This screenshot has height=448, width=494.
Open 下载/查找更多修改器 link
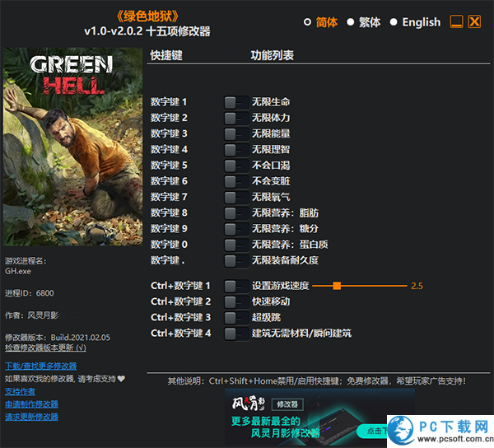pyautogui.click(x=40, y=366)
